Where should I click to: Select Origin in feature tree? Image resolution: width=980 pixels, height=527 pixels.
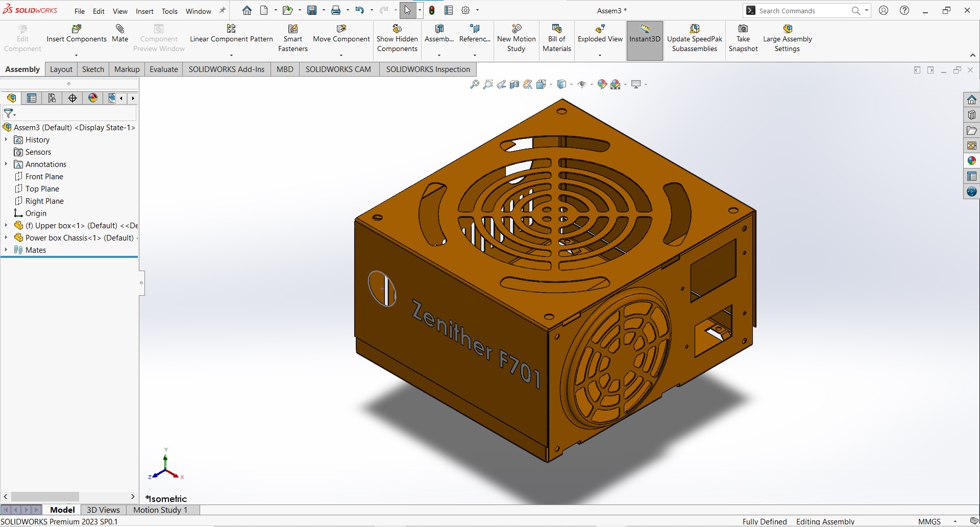(36, 213)
